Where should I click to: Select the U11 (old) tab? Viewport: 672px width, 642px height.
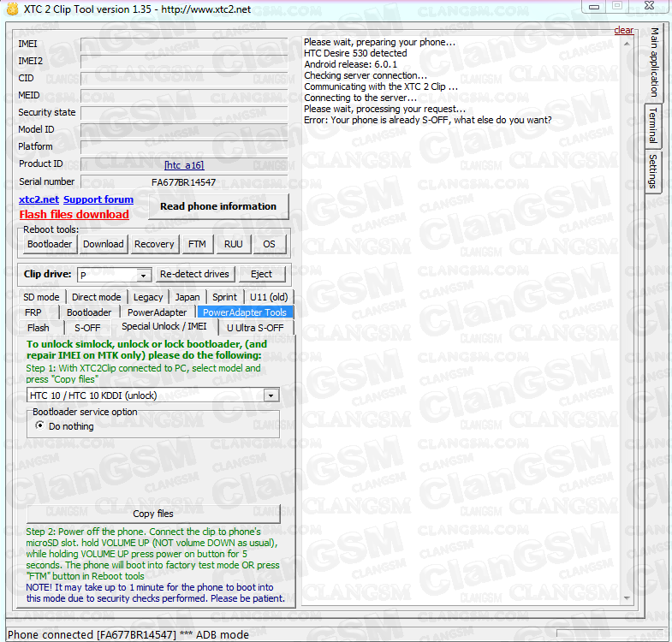(x=269, y=297)
